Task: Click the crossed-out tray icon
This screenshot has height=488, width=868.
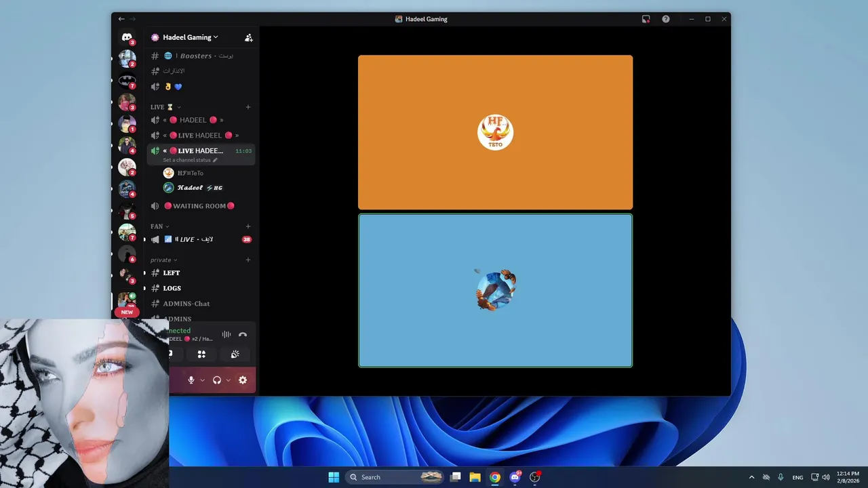Action: 766,477
